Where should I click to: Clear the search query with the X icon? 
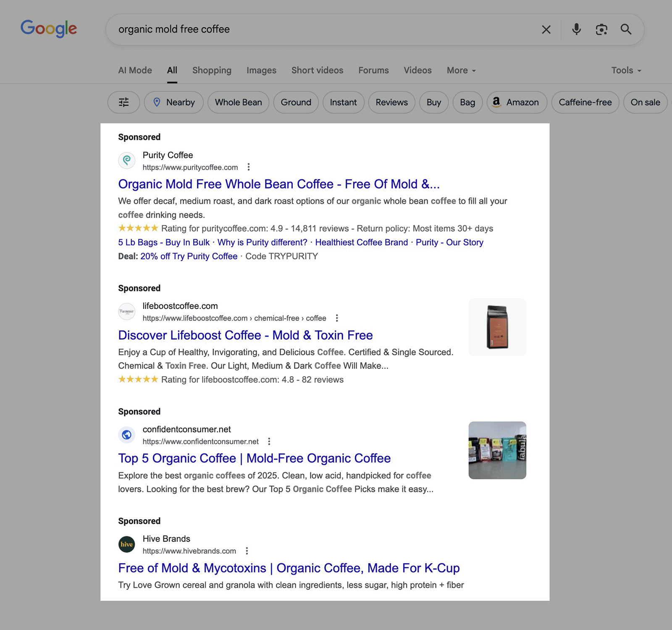click(x=546, y=29)
